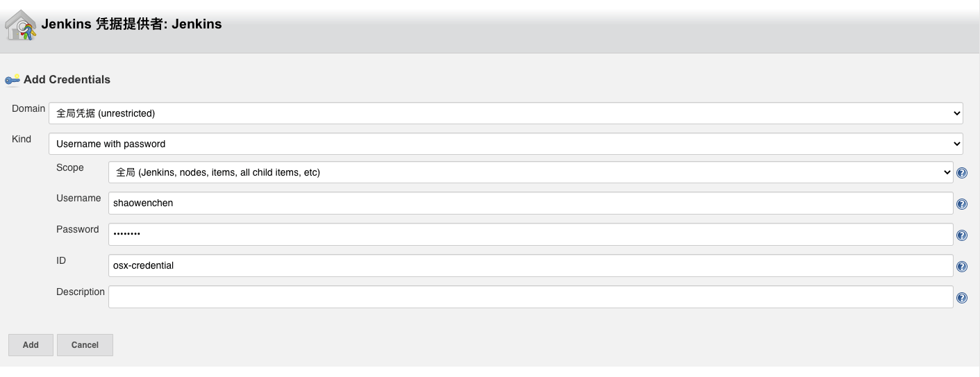Screen dimensions: 980x377
Task: Open the Domain dropdown
Action: [x=506, y=113]
